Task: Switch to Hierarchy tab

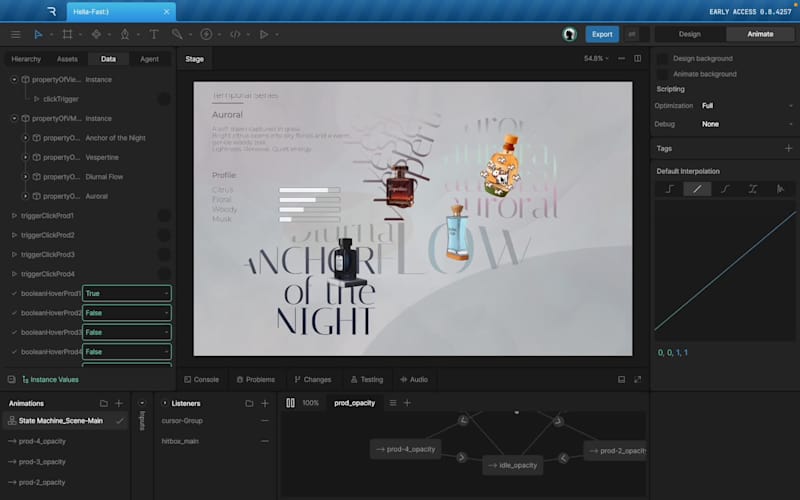Action: pyautogui.click(x=26, y=59)
